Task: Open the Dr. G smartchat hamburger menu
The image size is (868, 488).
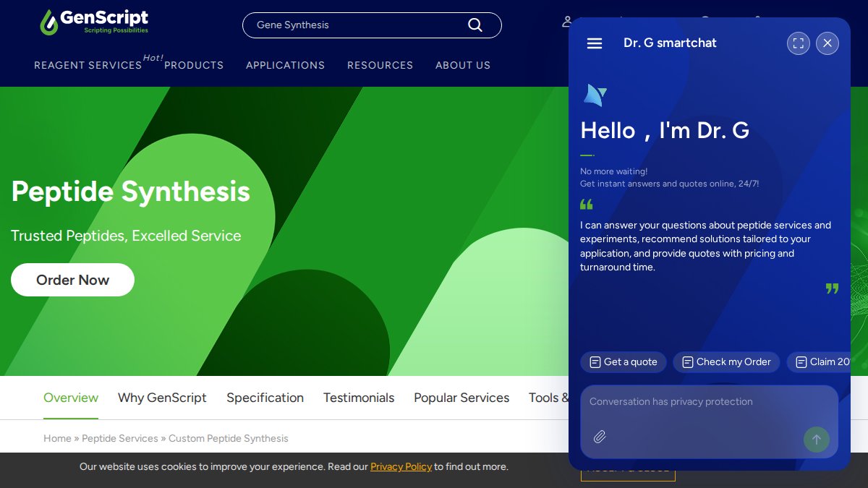Action: point(595,43)
